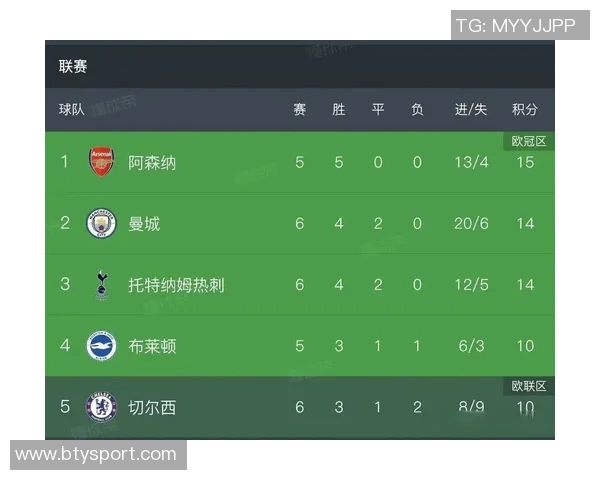600x480 pixels.
Task: Open 托特纳姆热刺 team name link
Action: [x=176, y=285]
